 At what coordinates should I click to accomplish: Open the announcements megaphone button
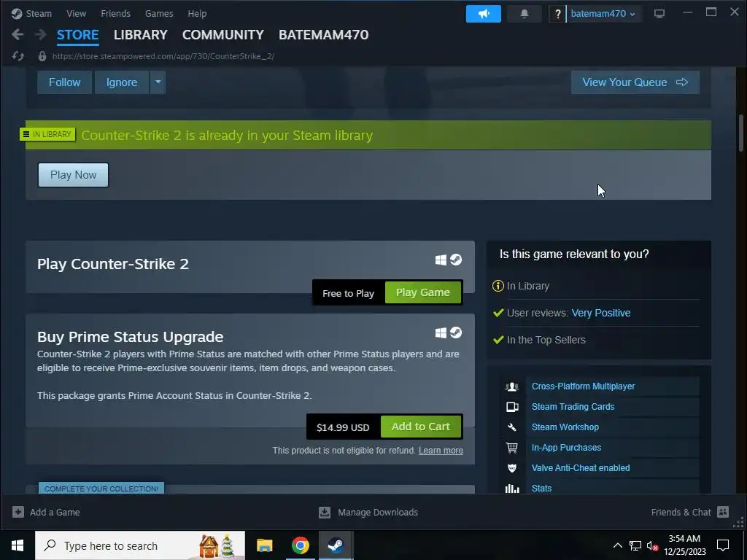[x=483, y=14]
